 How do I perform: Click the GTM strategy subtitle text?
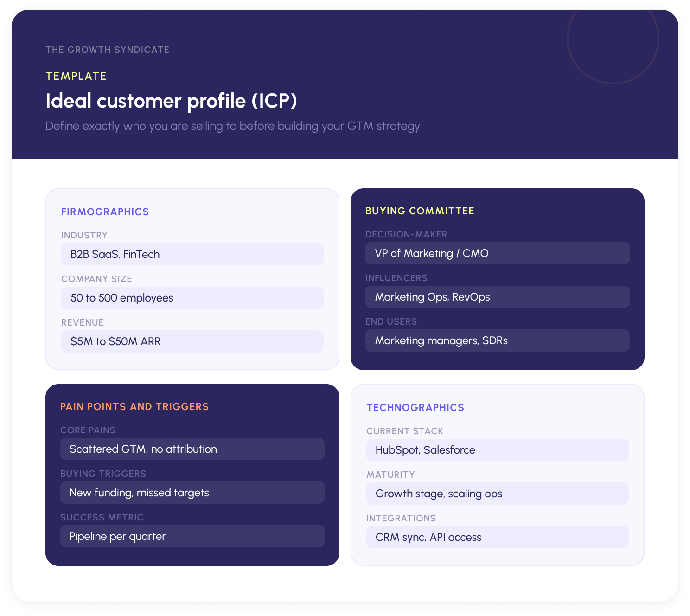pyautogui.click(x=232, y=126)
